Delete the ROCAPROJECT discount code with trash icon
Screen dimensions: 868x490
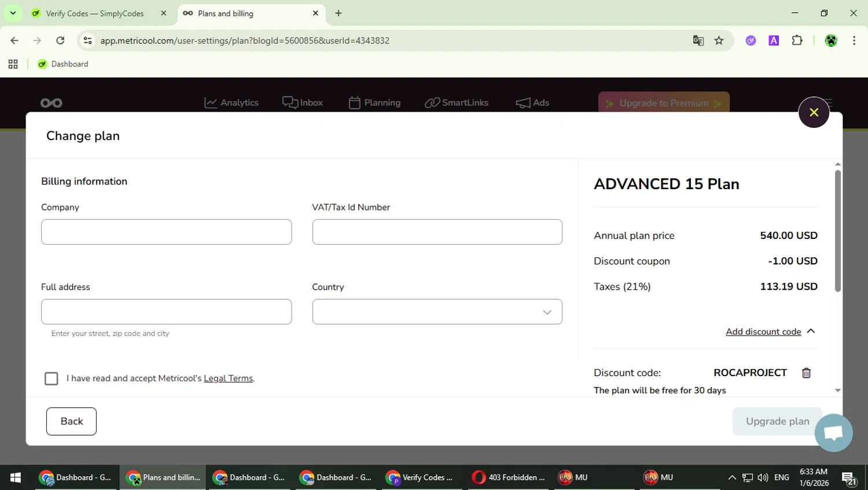tap(806, 373)
